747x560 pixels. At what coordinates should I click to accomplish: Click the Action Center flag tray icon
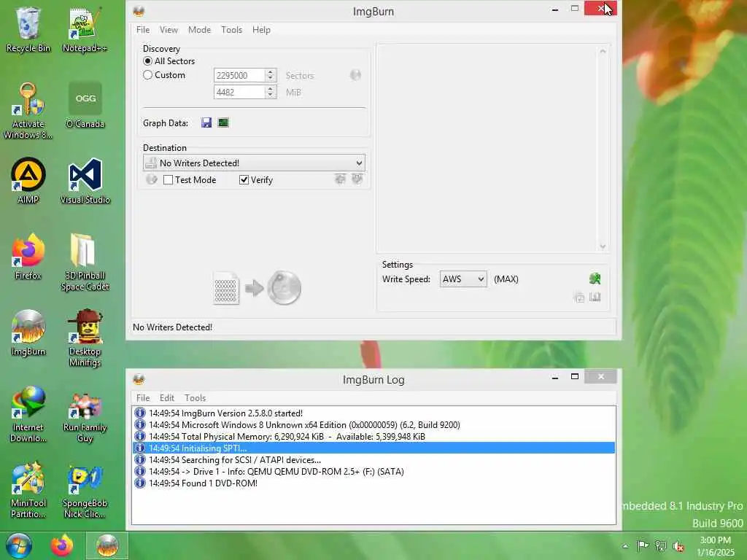pyautogui.click(x=643, y=545)
